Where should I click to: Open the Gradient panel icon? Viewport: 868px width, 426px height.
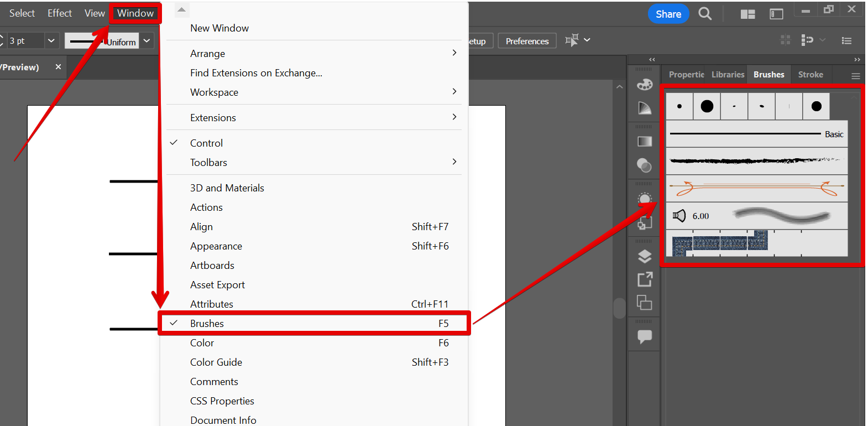(x=645, y=142)
